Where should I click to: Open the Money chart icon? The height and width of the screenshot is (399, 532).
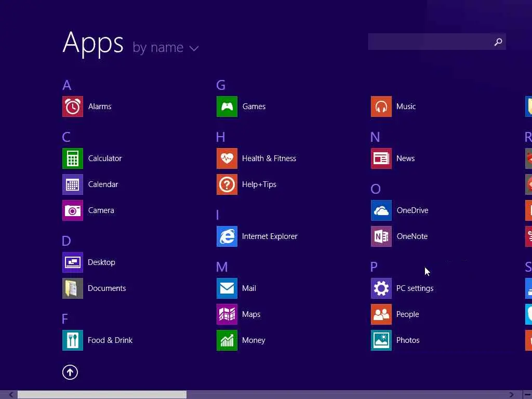227,340
